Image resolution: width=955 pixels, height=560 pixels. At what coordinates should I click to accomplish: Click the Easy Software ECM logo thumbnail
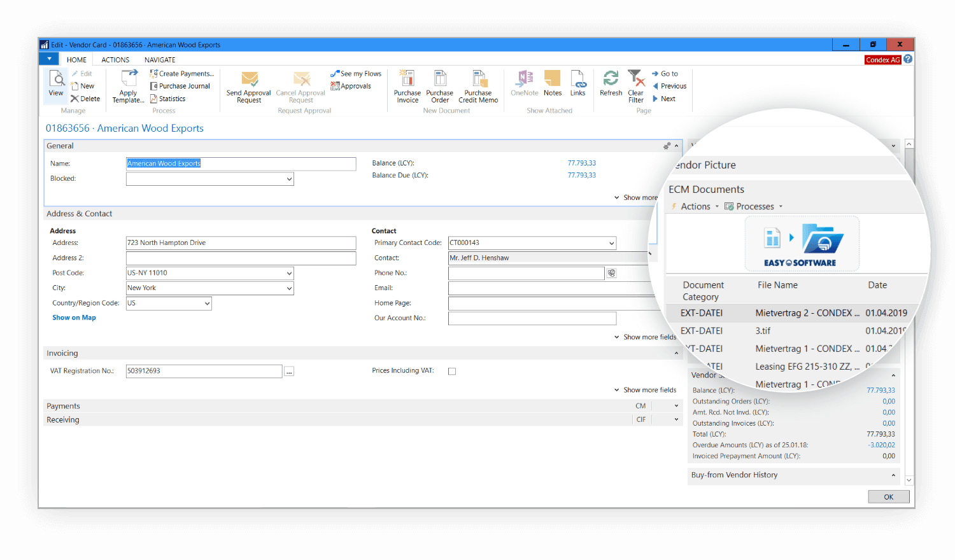click(802, 244)
